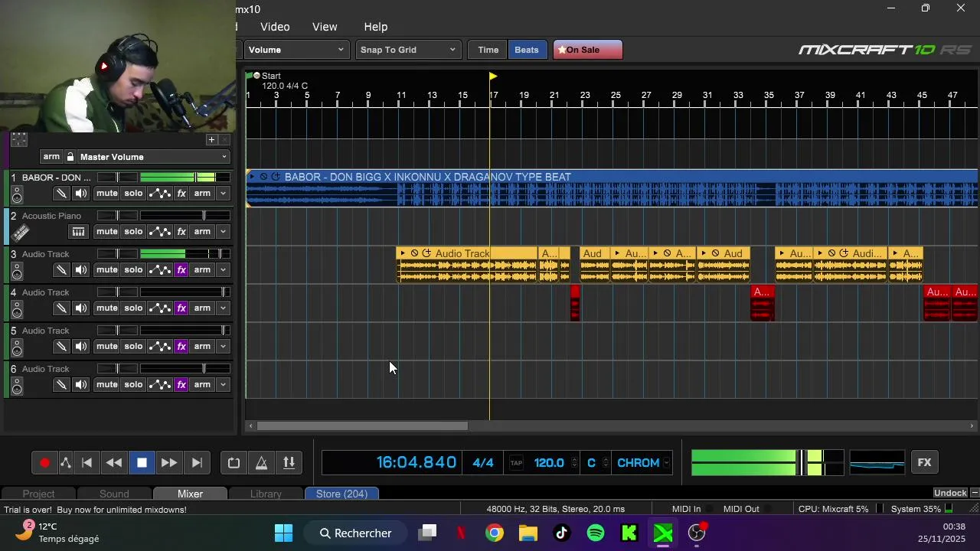The image size is (980, 551).
Task: Click the On Sale button
Action: click(587, 50)
